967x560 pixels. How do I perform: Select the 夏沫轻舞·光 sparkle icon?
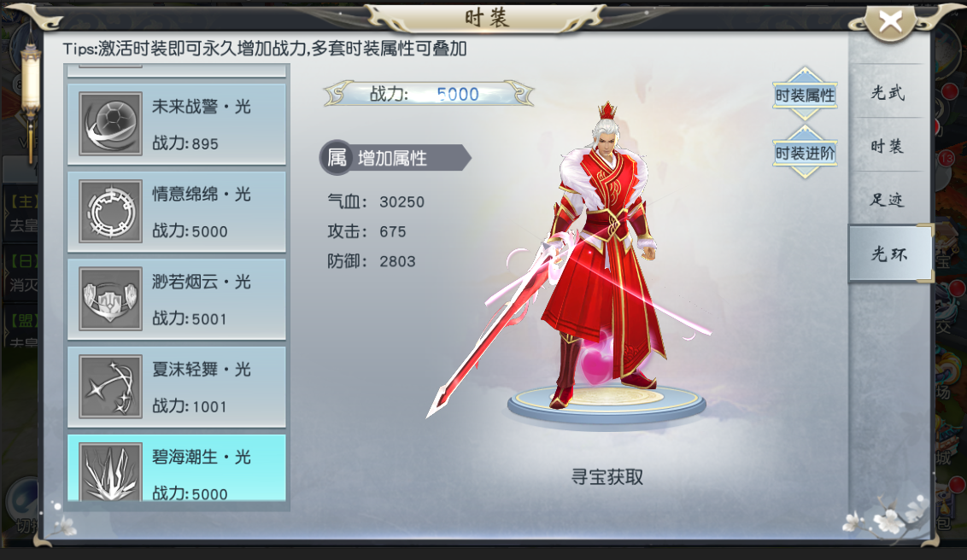coord(111,387)
